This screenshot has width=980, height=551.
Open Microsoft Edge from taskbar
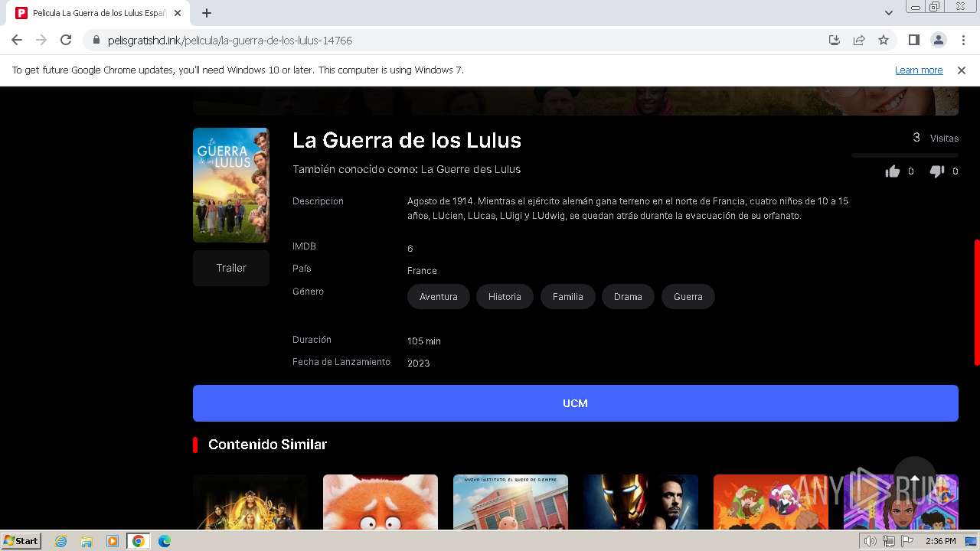[x=165, y=541]
